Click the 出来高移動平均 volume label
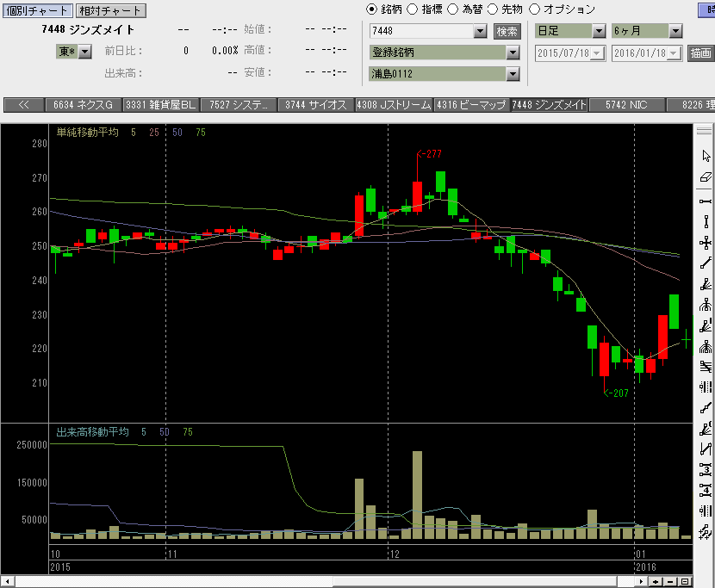 pos(92,431)
